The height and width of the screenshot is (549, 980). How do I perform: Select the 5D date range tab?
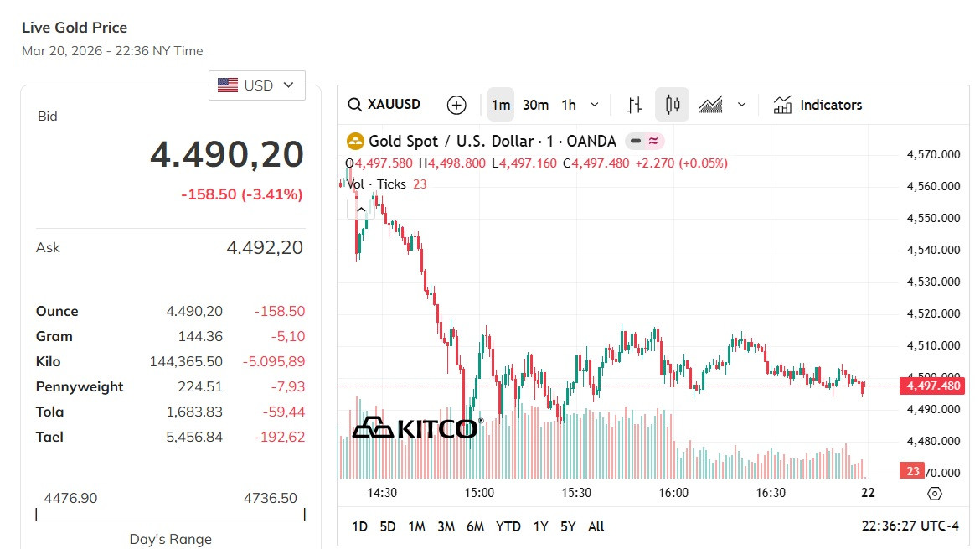point(387,526)
